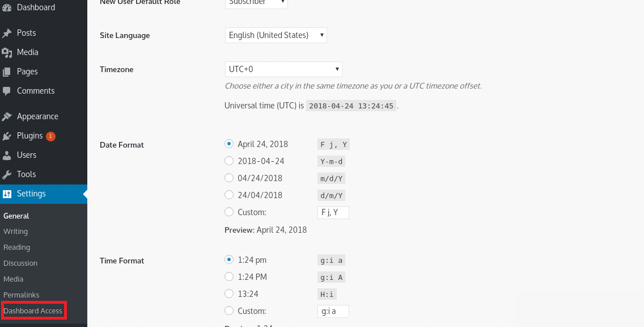This screenshot has width=644, height=327.
Task: Click the custom time format input field
Action: click(x=333, y=311)
